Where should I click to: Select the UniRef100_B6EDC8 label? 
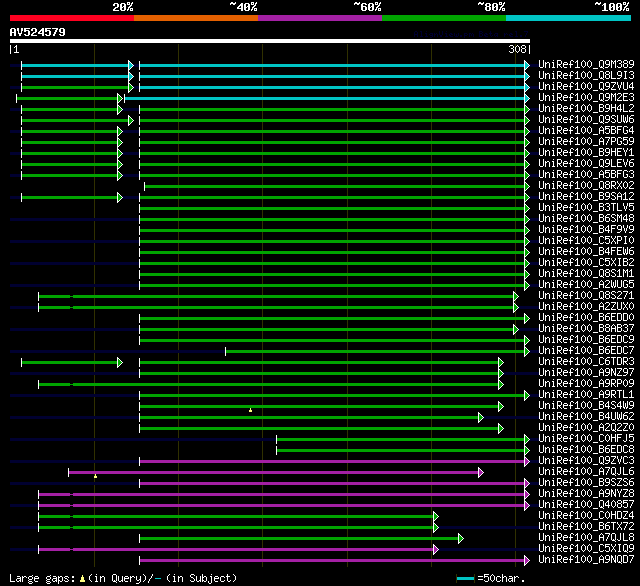pos(586,450)
